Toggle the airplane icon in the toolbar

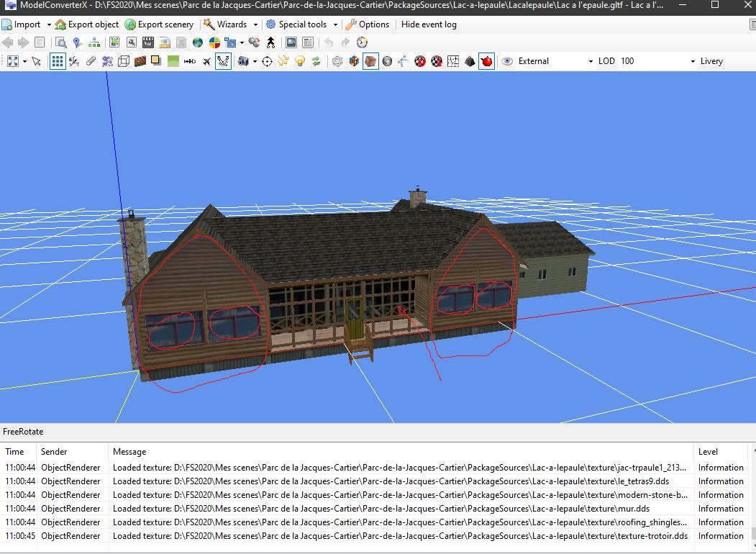point(207,61)
